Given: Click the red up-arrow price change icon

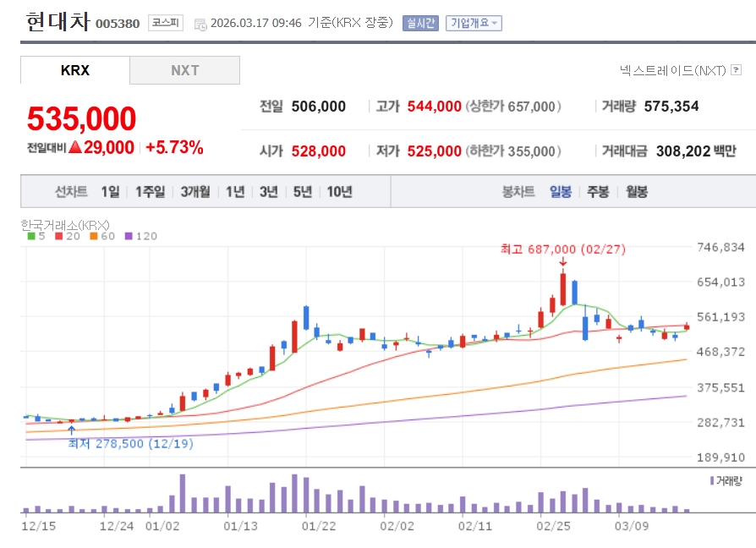Looking at the screenshot, I should point(74,147).
